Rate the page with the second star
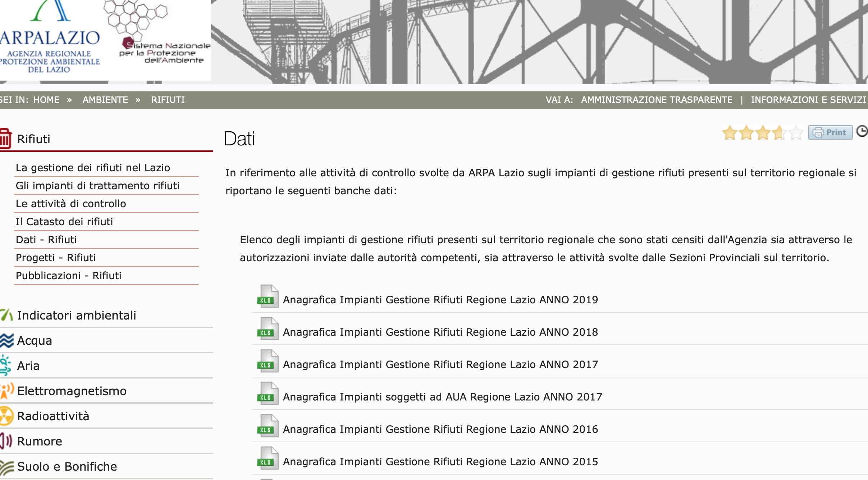Image resolution: width=868 pixels, height=480 pixels. point(746,133)
